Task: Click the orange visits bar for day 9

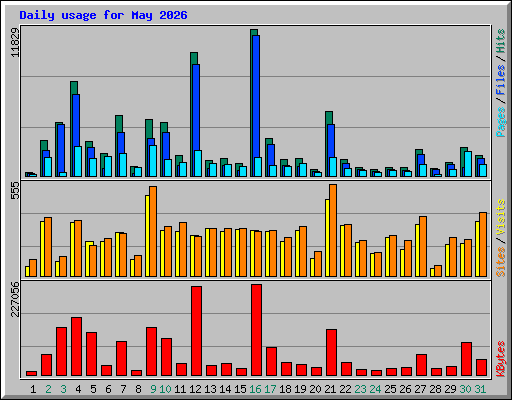Action: (153, 231)
